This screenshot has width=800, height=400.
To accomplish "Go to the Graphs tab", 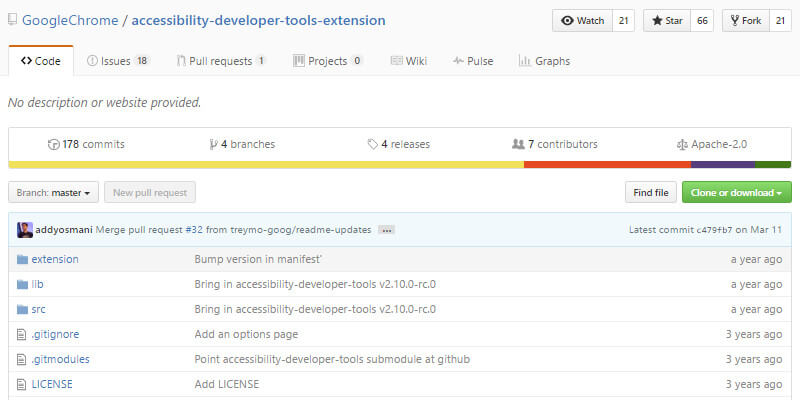I will pyautogui.click(x=544, y=61).
